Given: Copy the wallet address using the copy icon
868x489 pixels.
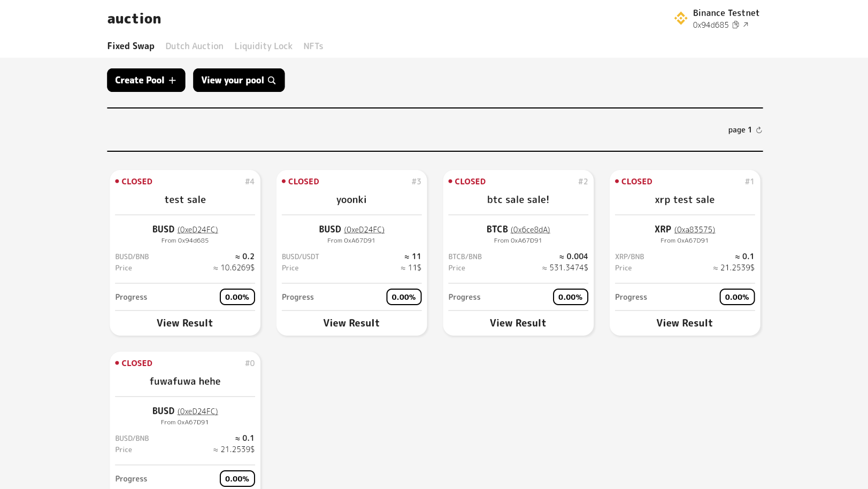Looking at the screenshot, I should (736, 25).
